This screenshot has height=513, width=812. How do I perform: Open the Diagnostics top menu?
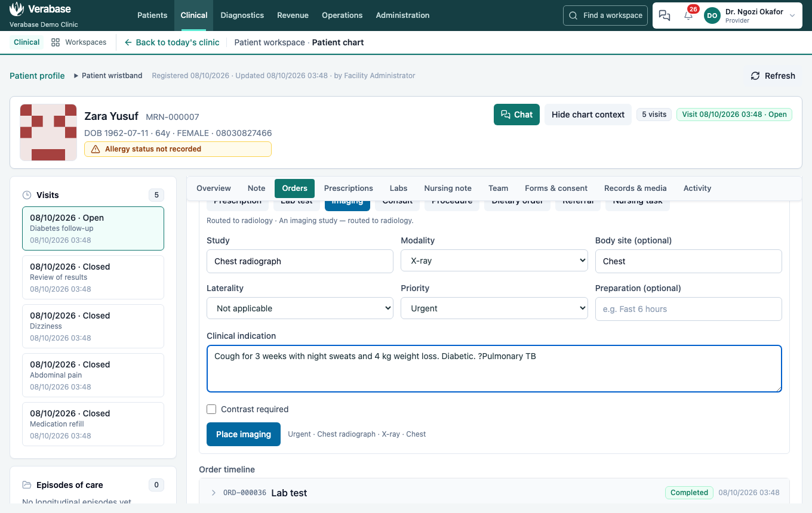pyautogui.click(x=242, y=16)
